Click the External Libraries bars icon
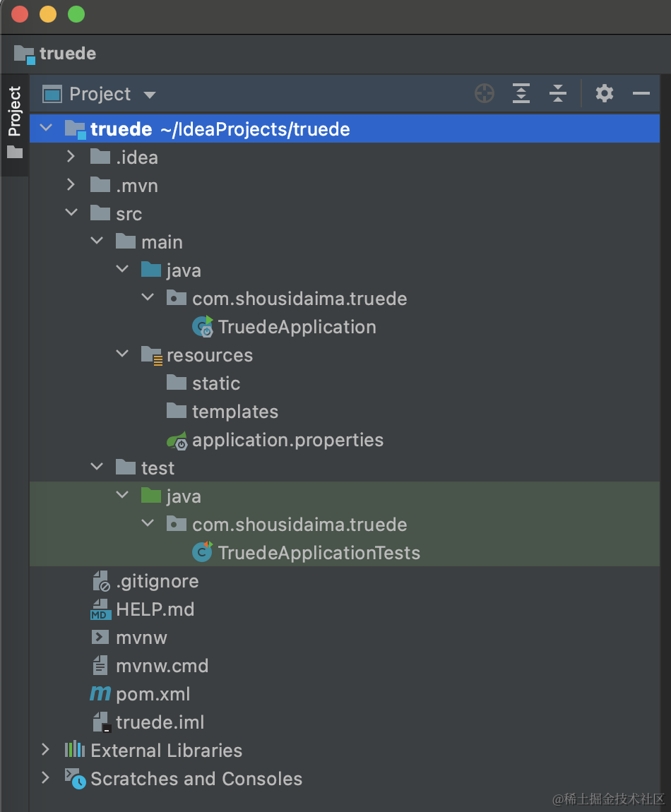The image size is (671, 812). click(75, 749)
